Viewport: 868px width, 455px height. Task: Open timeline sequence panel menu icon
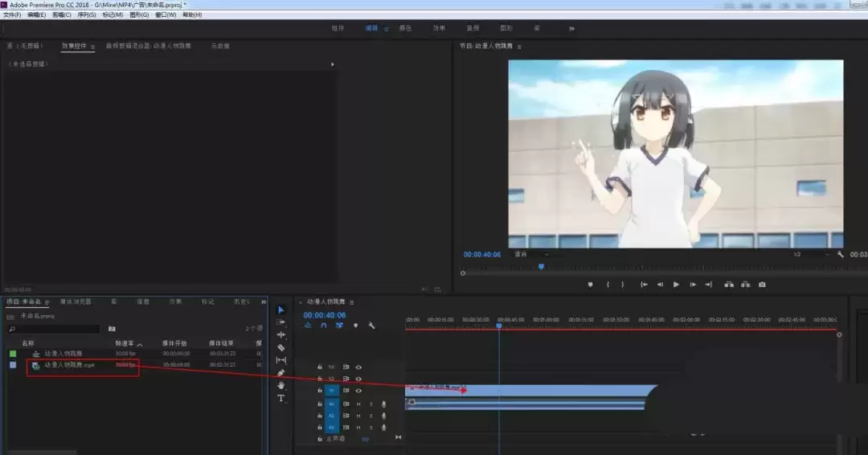(x=351, y=302)
